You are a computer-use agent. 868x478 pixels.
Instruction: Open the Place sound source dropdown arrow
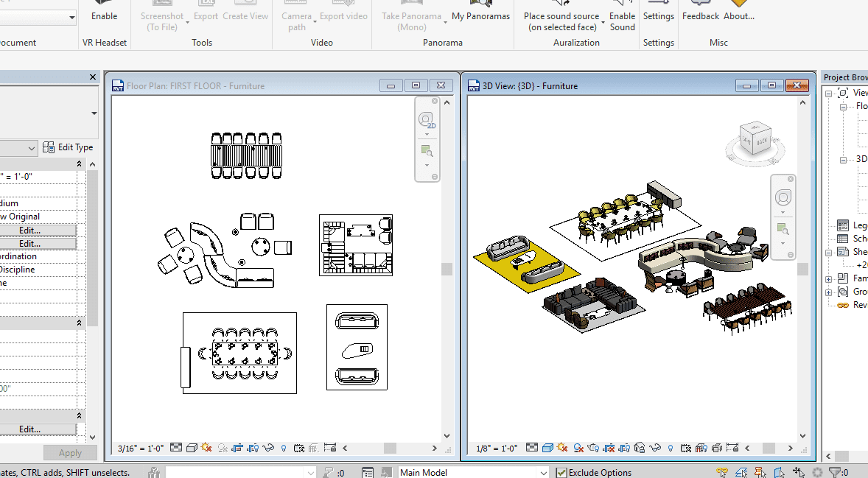click(x=603, y=22)
